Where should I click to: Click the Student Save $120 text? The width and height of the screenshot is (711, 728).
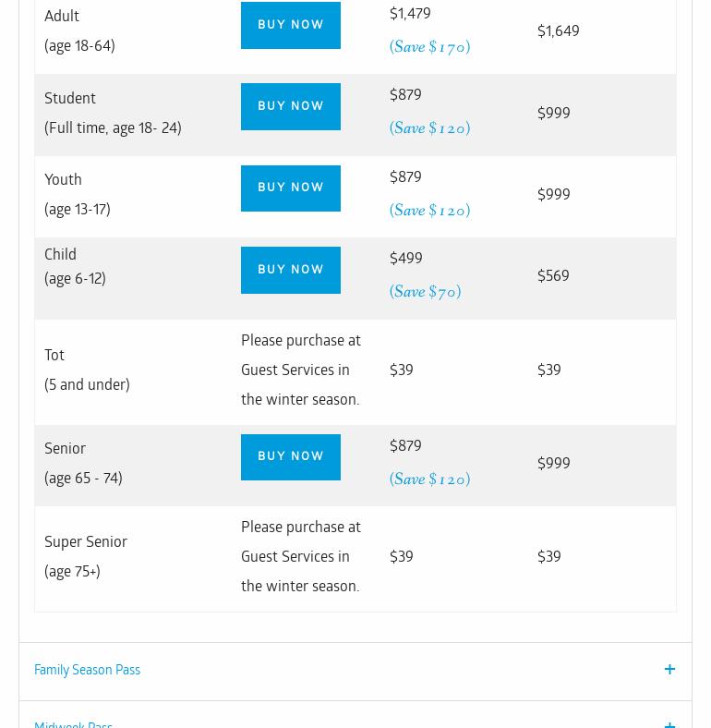429,128
